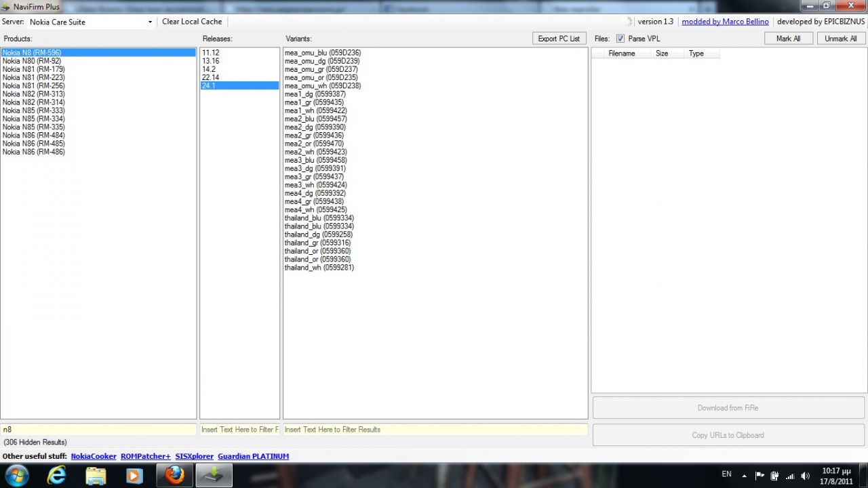Screen dimensions: 868x488
Task: Open the Server dropdown (Nokia Care Suite)
Action: (92, 22)
